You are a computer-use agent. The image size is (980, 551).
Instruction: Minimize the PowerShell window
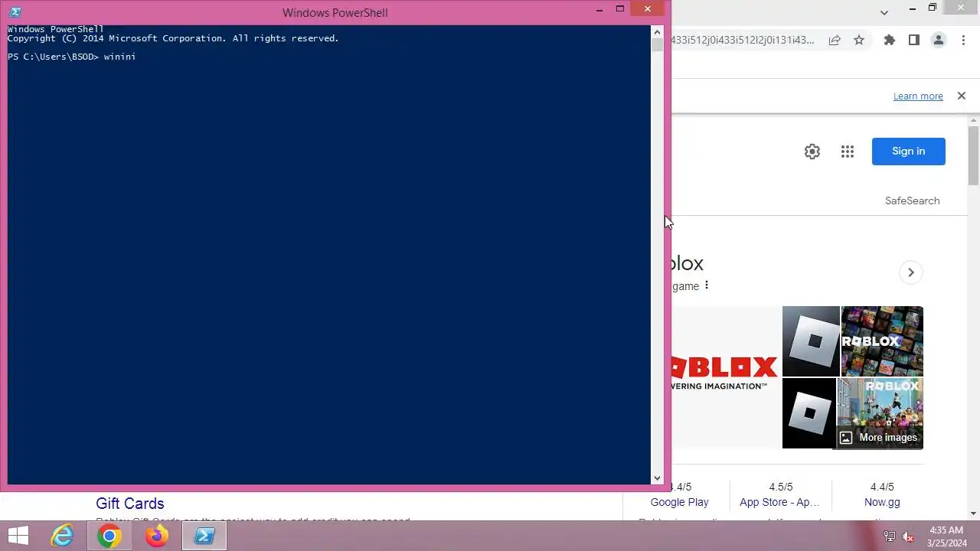[599, 9]
